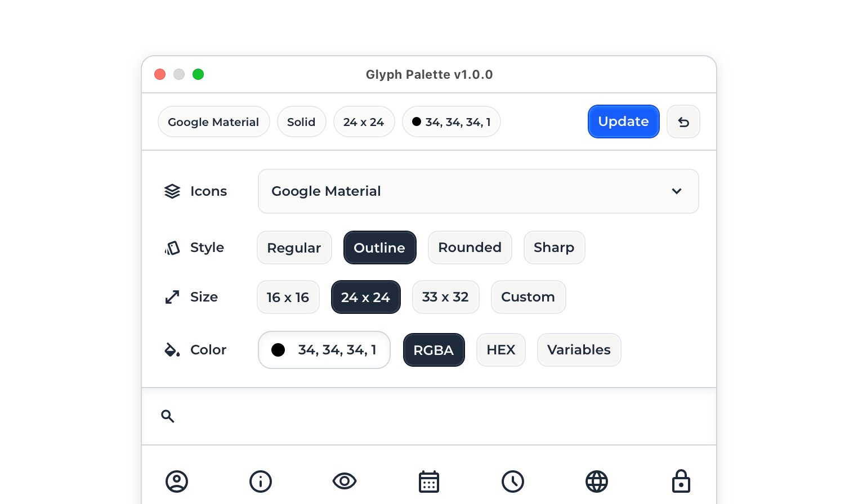
Task: Open the black color swatch picker
Action: tap(278, 350)
